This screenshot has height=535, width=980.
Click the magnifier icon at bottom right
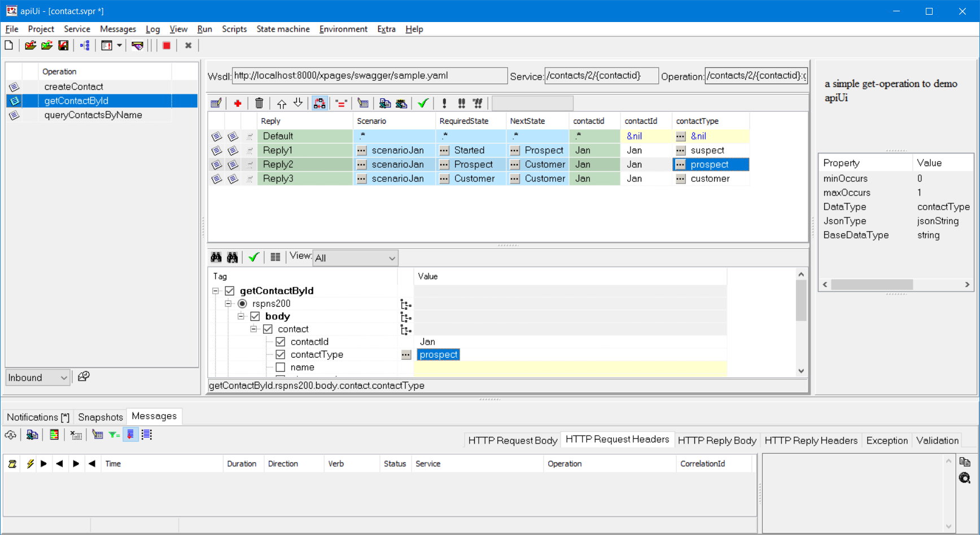(x=965, y=479)
